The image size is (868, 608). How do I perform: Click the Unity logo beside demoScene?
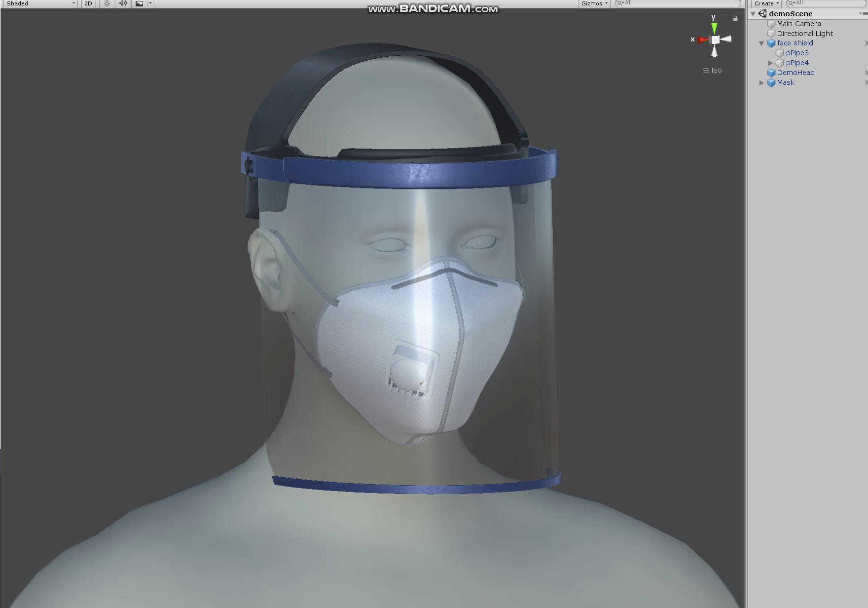click(x=762, y=14)
